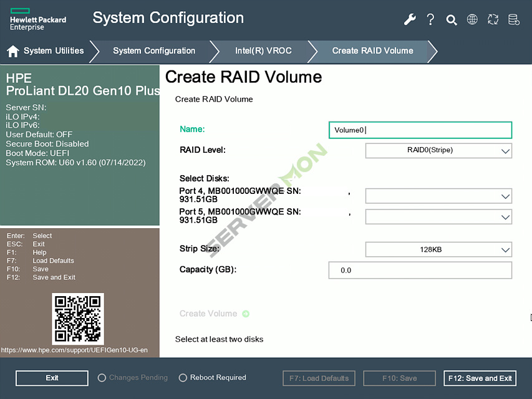Click 'Secure Boot: Disabled' text
This screenshot has width=532, height=399.
pos(47,144)
